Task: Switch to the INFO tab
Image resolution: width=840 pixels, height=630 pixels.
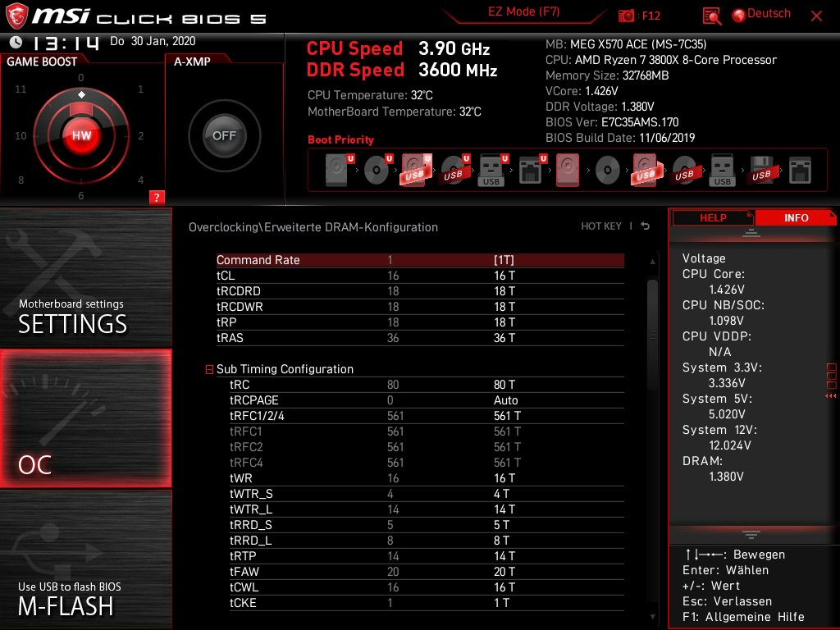Action: pyautogui.click(x=796, y=217)
